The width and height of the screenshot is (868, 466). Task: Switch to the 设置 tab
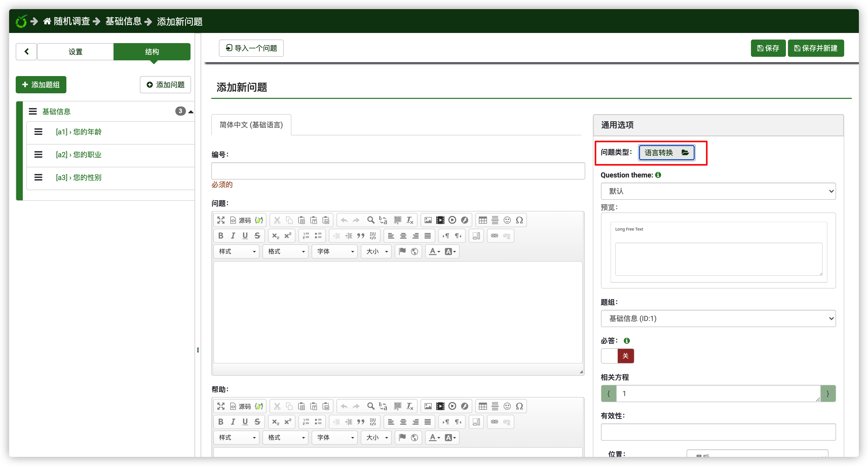[75, 51]
